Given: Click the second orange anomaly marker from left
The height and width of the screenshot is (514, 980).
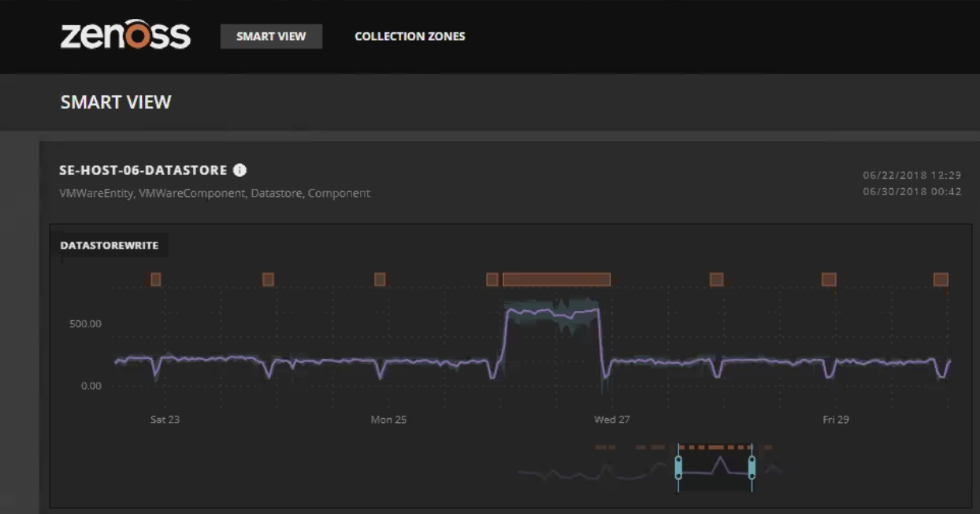Looking at the screenshot, I should click(268, 279).
